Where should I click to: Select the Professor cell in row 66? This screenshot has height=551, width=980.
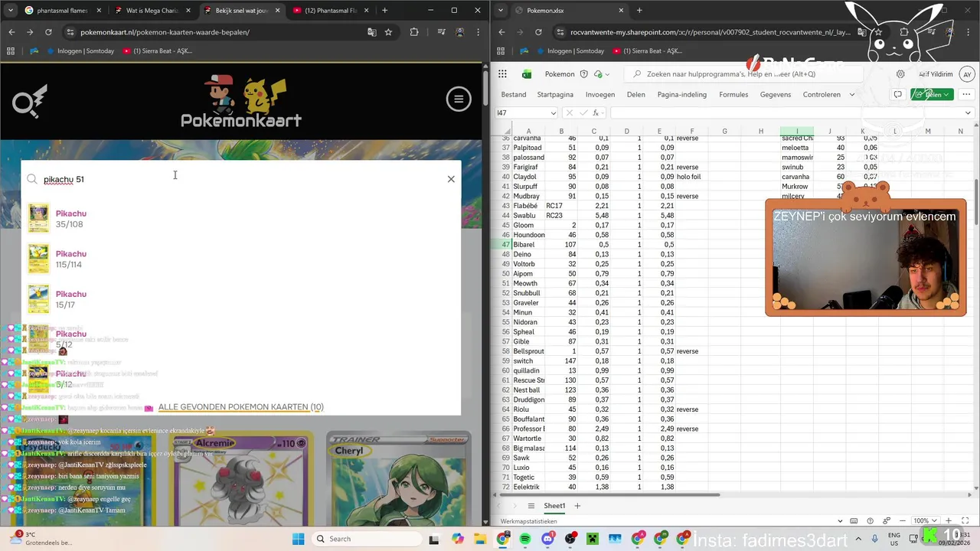(x=528, y=429)
